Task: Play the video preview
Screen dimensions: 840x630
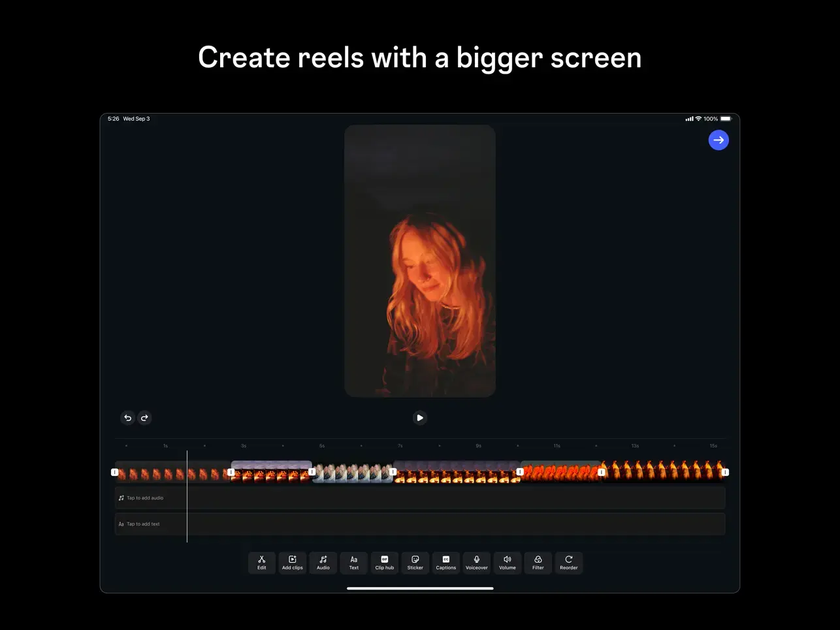Action: 420,418
